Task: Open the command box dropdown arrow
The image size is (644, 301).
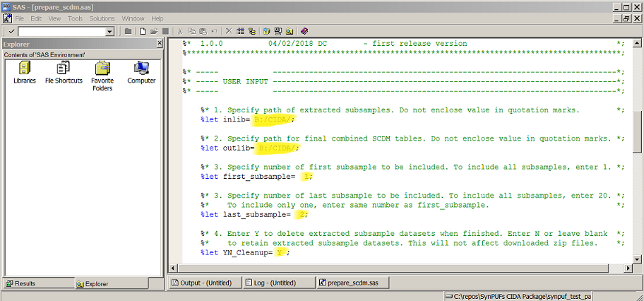Action: click(109, 32)
